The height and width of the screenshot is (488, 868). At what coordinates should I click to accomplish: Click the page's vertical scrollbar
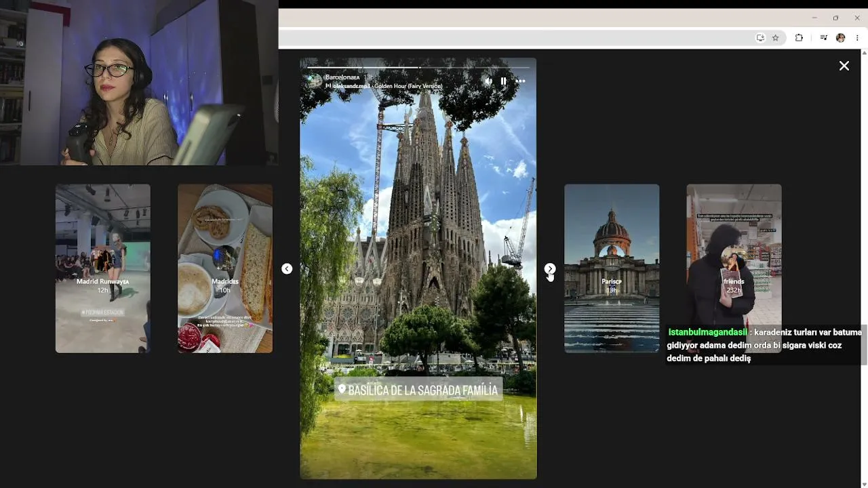tap(864, 268)
